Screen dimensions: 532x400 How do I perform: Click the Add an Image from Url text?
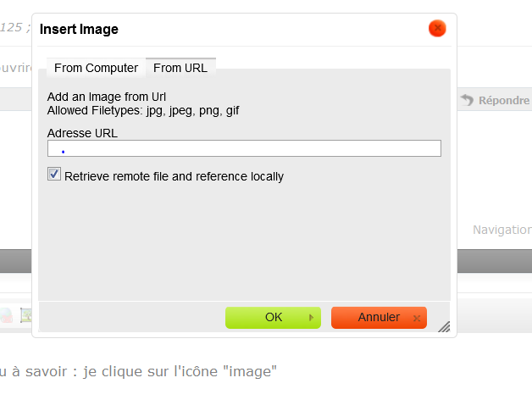pos(106,97)
